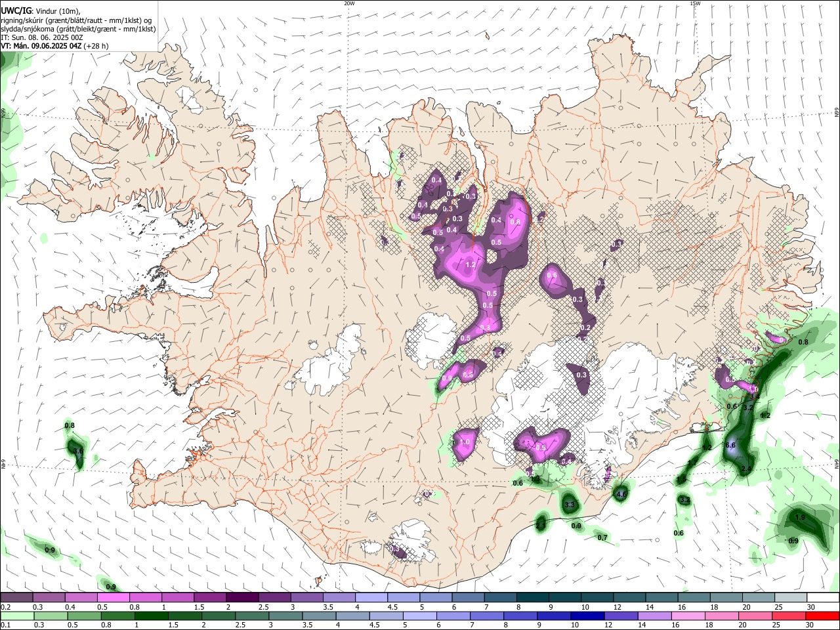Click the 4.6 precipitation value on the south coast
Image resolution: width=840 pixels, height=630 pixels.
pos(621,493)
